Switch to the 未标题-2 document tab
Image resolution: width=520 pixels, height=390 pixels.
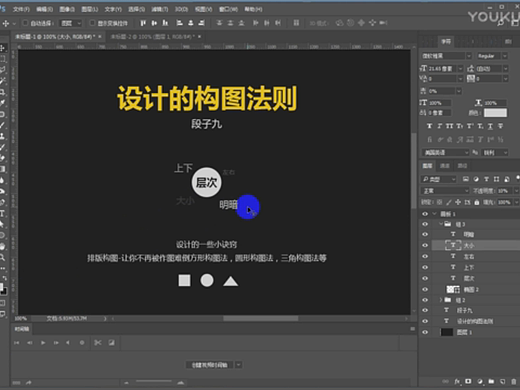(153, 36)
